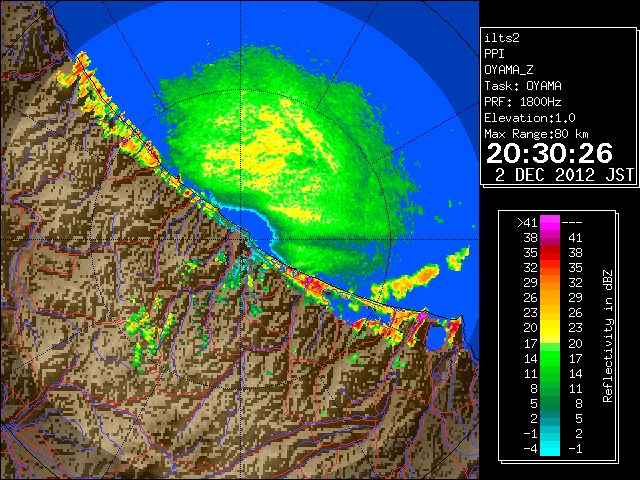Image resolution: width=640 pixels, height=480 pixels.
Task: Pick the 26 to 29 dBZ light orange band
Action: (550, 298)
